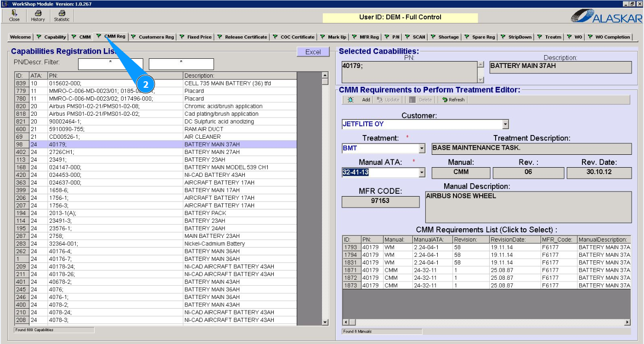Open the Treatment dropdown showing BMT
This screenshot has width=644, height=344.
tap(422, 149)
